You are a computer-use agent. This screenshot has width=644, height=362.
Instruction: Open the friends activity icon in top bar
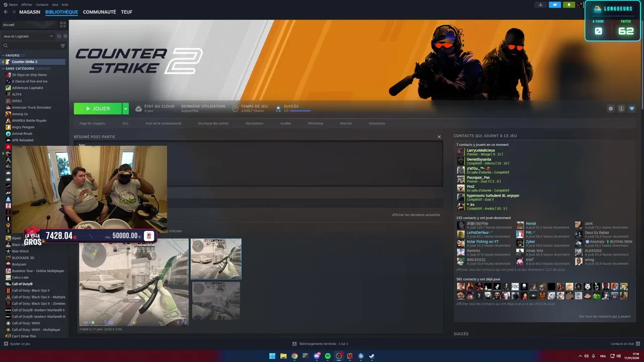click(541, 5)
